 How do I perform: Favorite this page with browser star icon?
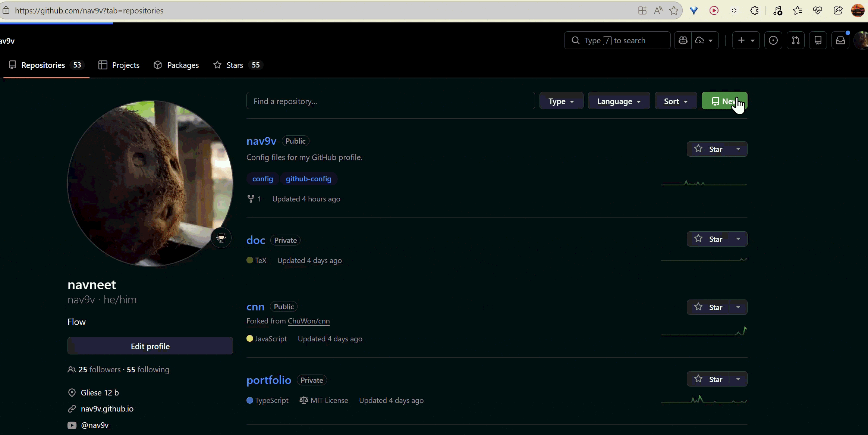674,10
